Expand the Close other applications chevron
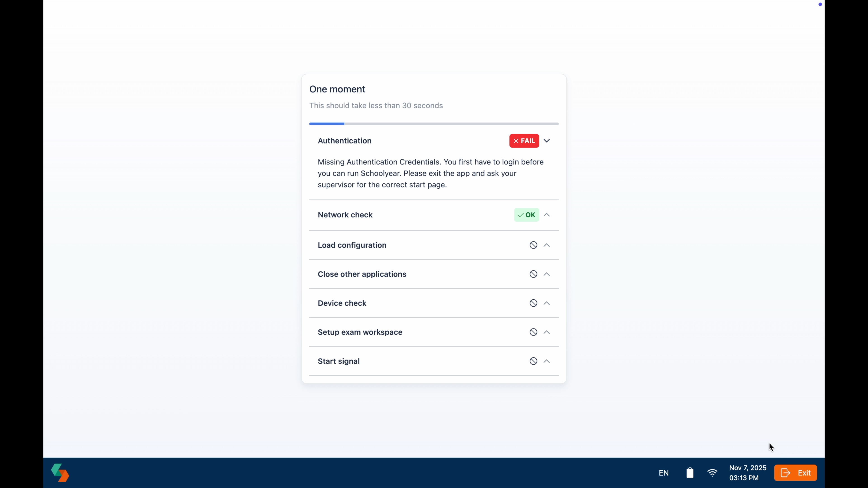868x488 pixels. pyautogui.click(x=547, y=274)
